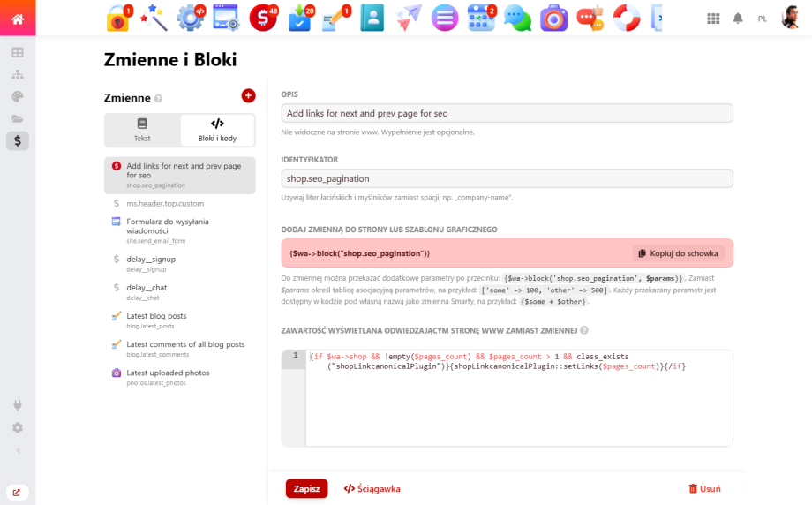The image size is (812, 505).
Task: Select 'Latest comments of all blog posts' block
Action: tap(180, 349)
